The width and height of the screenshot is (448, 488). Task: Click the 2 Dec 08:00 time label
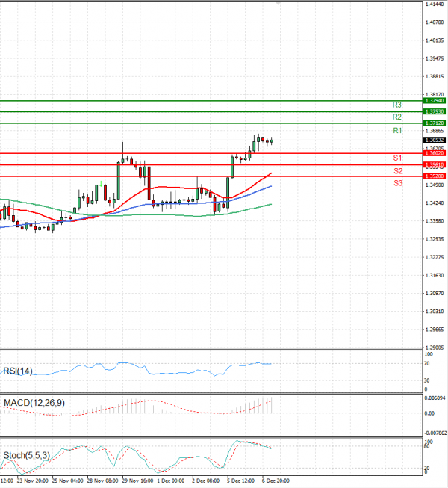205,481
